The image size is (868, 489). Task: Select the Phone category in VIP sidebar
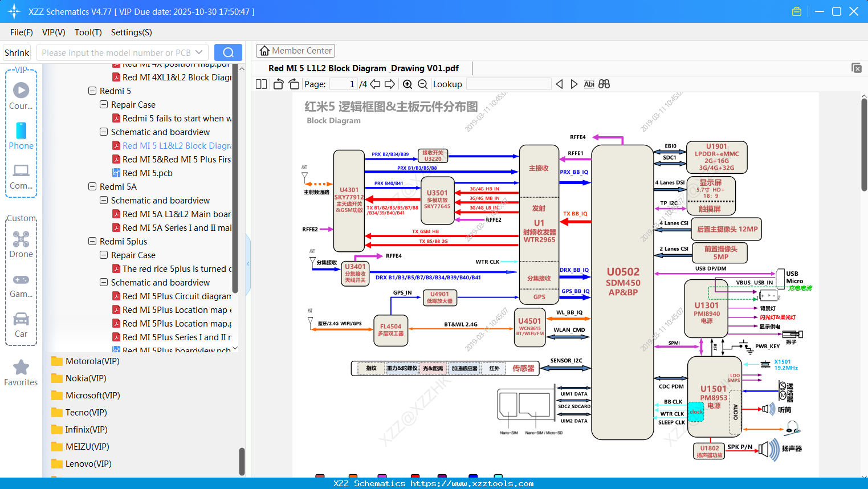pyautogui.click(x=21, y=136)
